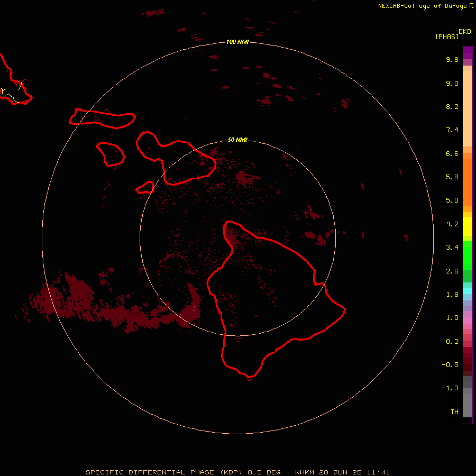Click the 1.8 legend value
This screenshot has height=476, width=476.
pos(452,295)
